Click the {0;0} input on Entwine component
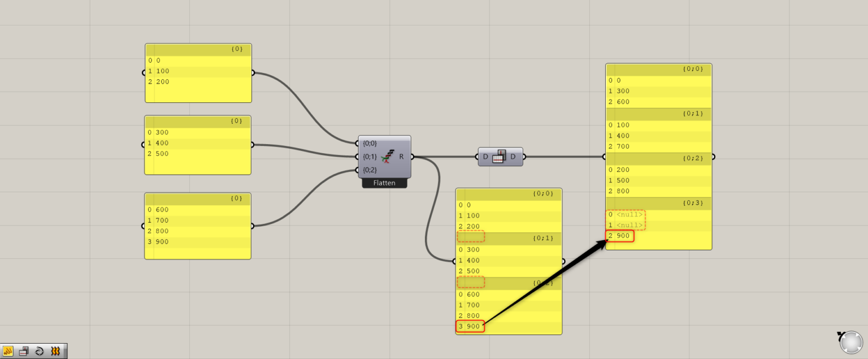 click(370, 144)
